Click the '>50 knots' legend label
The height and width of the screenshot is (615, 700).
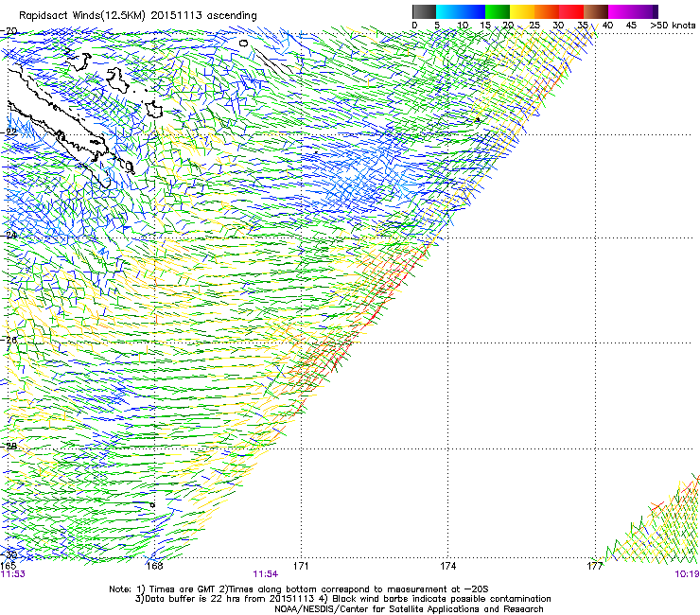[673, 26]
